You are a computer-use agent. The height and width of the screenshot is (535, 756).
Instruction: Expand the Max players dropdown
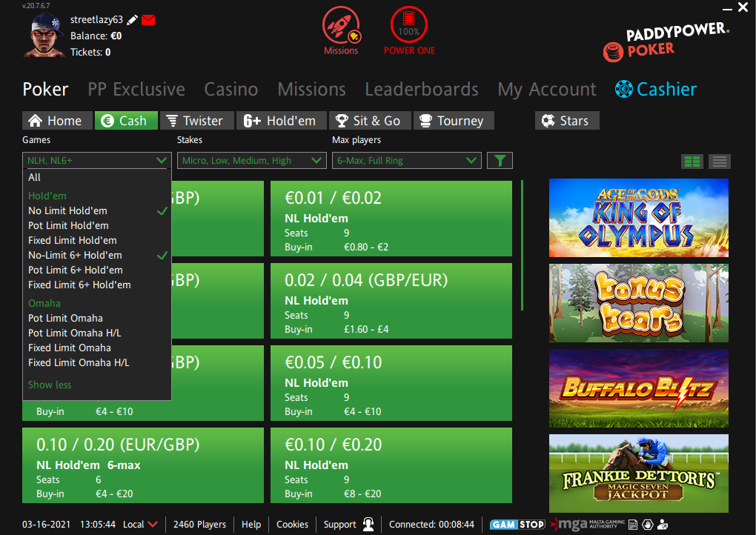point(406,160)
